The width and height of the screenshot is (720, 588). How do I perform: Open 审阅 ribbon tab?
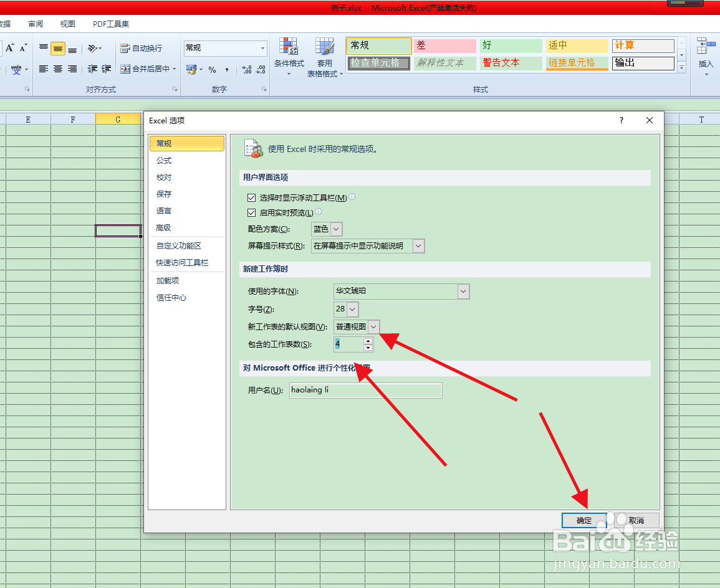click(x=36, y=24)
